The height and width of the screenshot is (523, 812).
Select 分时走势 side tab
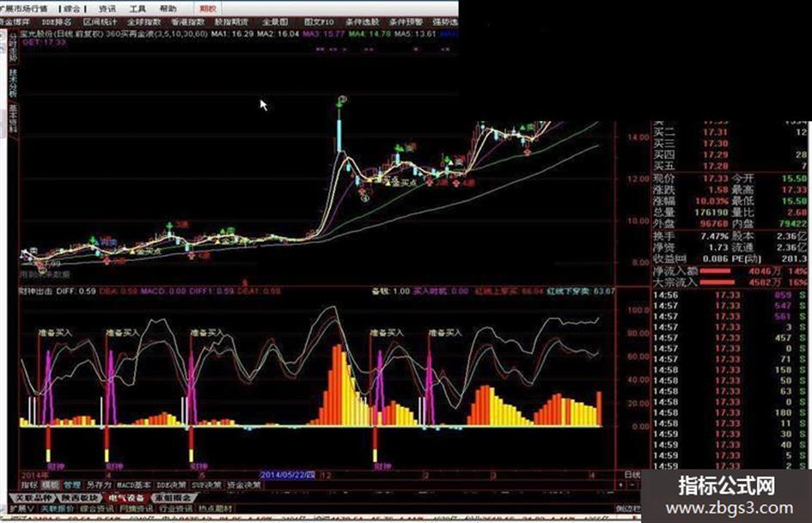pyautogui.click(x=12, y=48)
